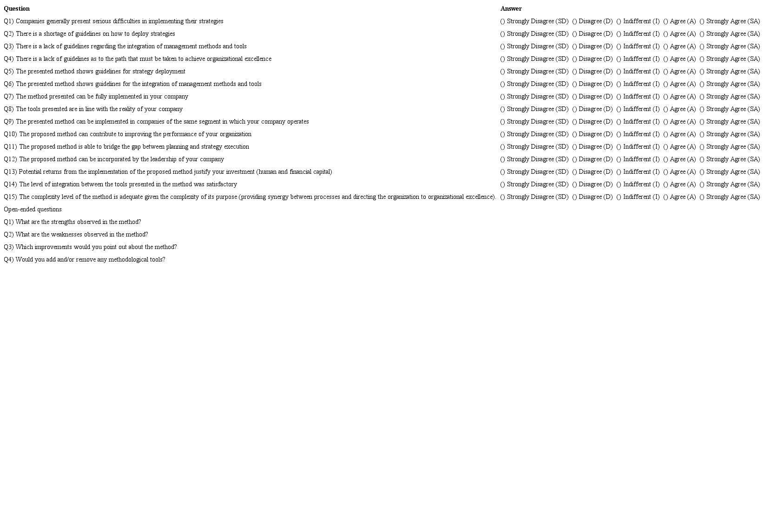Mark Indifferent (I) for Q8 tools reality
This screenshot has width=764, height=532.
click(x=638, y=109)
